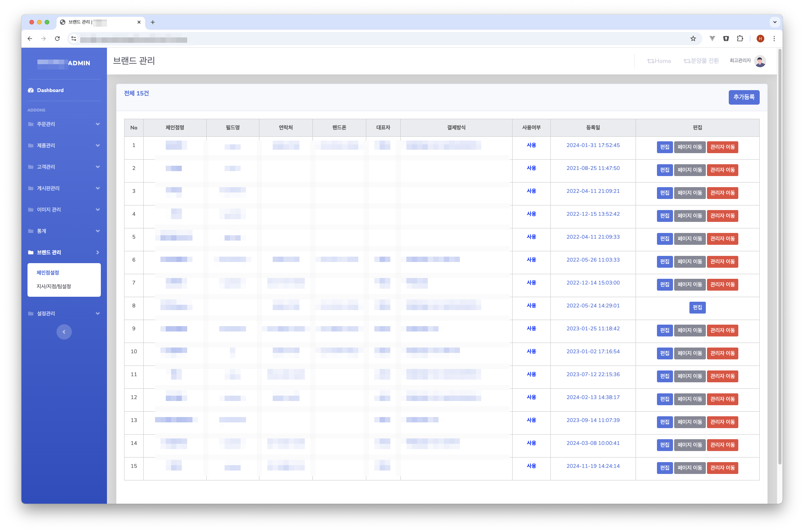The width and height of the screenshot is (804, 532).
Task: Click the 체인점명 column header
Action: point(175,128)
